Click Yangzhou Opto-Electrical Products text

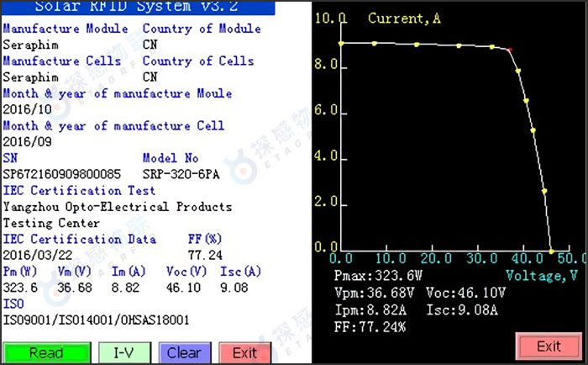(118, 207)
